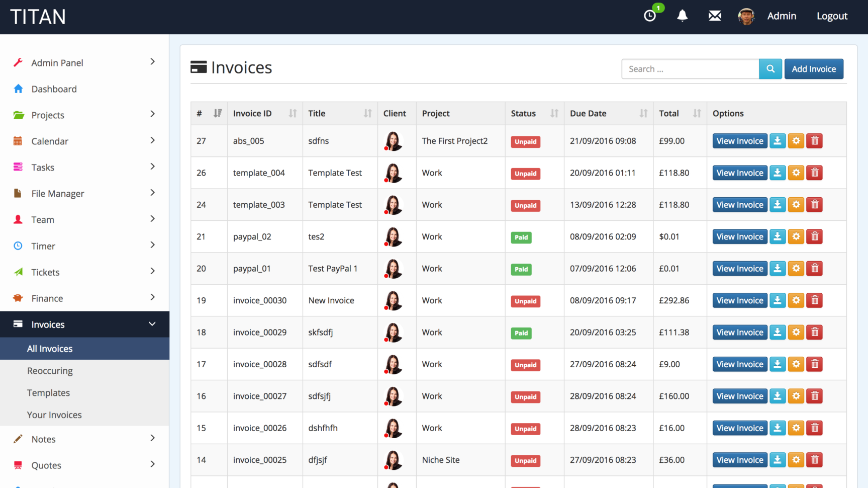Screen dimensions: 868x488
Task: Download invoice paypal_02
Action: [778, 236]
